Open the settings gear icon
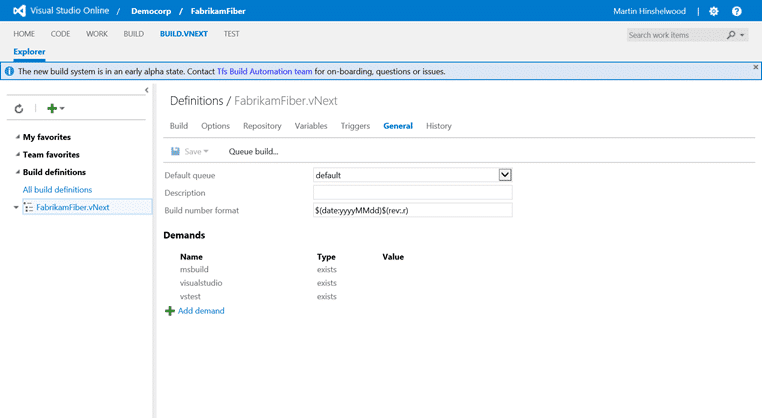This screenshot has width=762, height=418. (713, 11)
